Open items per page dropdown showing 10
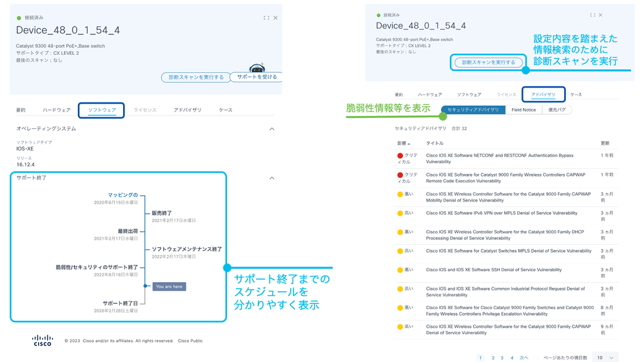Screen dimensions: 644x362 pyautogui.click(x=606, y=357)
